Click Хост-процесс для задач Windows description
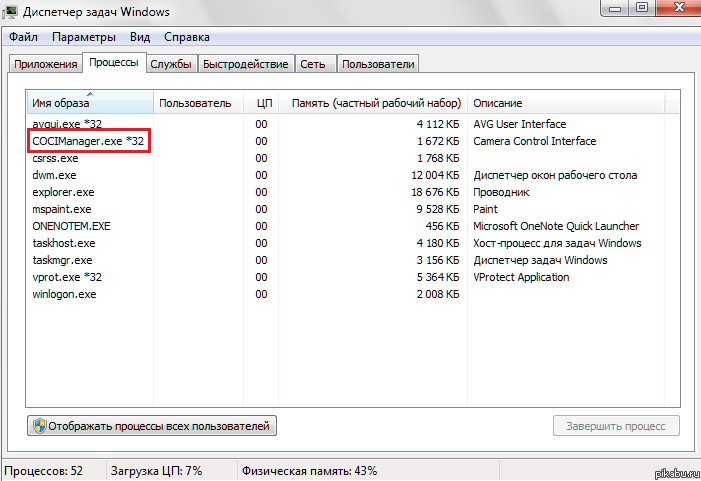The height and width of the screenshot is (481, 701). point(557,243)
